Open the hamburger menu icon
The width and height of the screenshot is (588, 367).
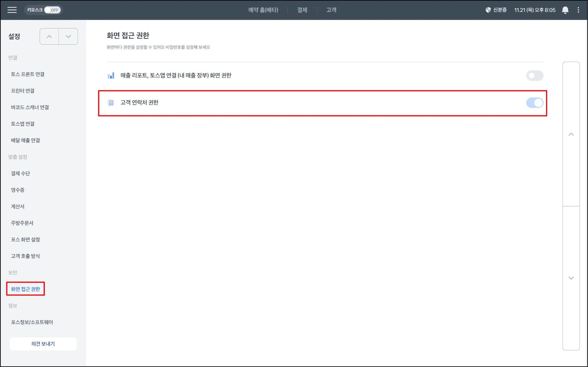click(12, 10)
